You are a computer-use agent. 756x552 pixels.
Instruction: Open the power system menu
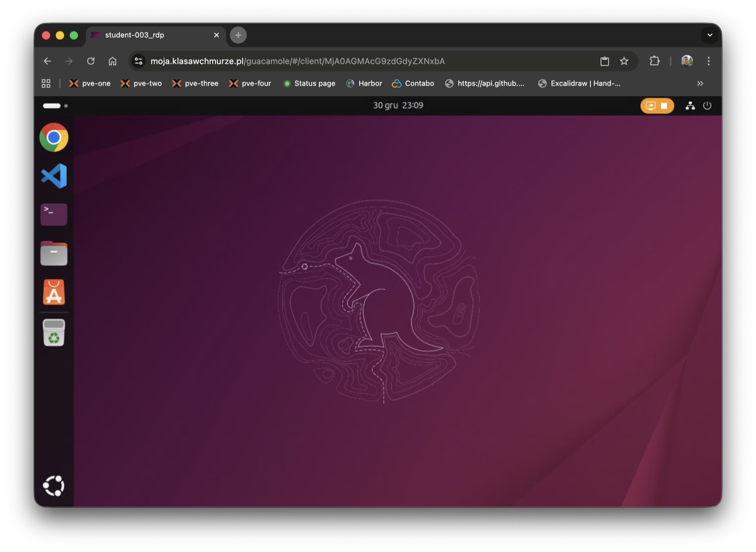(707, 106)
